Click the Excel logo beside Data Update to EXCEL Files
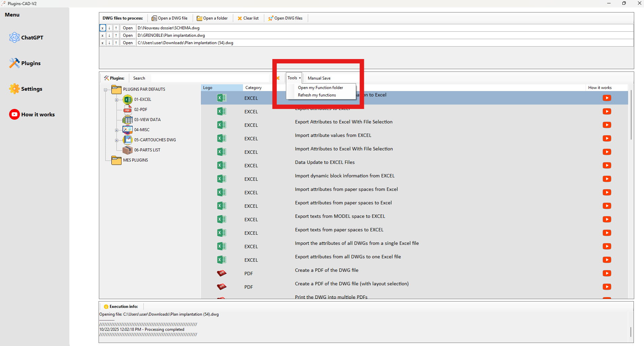644x346 pixels. (x=221, y=165)
